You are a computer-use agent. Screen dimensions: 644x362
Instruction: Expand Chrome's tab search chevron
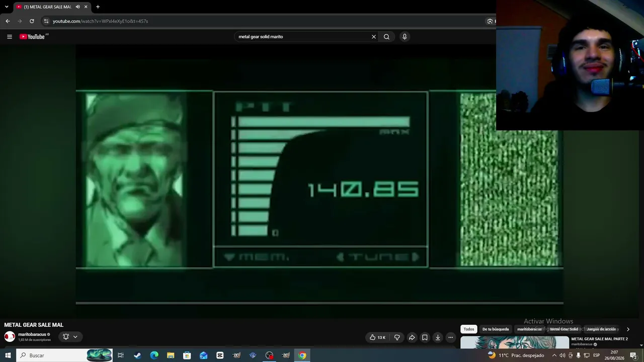pyautogui.click(x=7, y=7)
